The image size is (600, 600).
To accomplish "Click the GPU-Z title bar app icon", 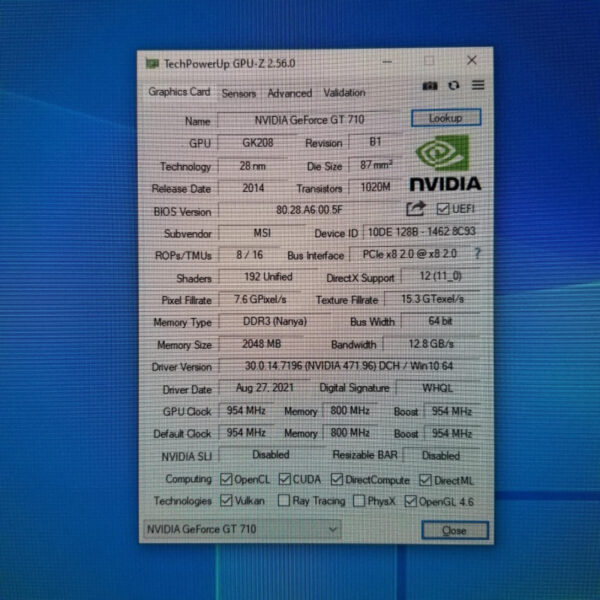I will pos(152,64).
